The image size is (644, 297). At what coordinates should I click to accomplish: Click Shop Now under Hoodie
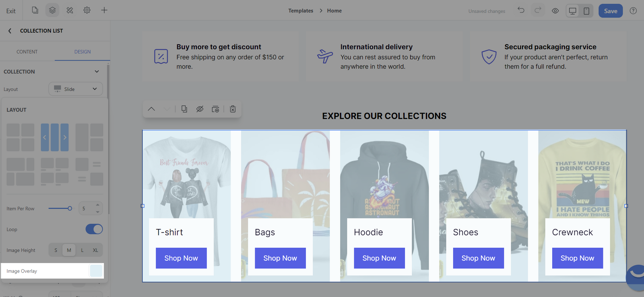[x=379, y=258]
